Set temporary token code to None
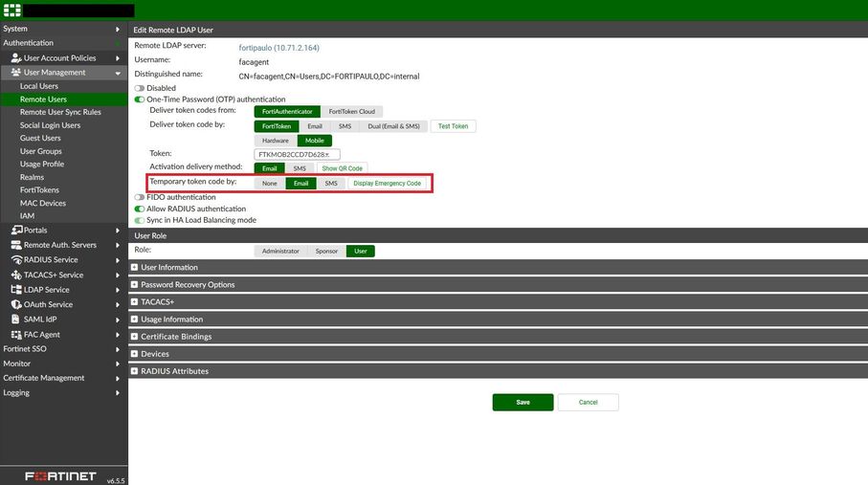 (270, 184)
